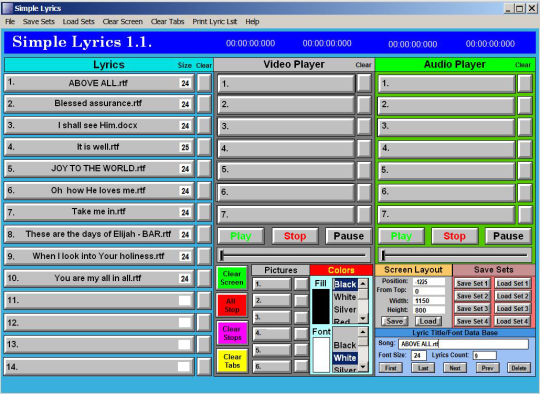Select Silver in Fill color list
Screen dimensions: 540x394
coord(345,309)
